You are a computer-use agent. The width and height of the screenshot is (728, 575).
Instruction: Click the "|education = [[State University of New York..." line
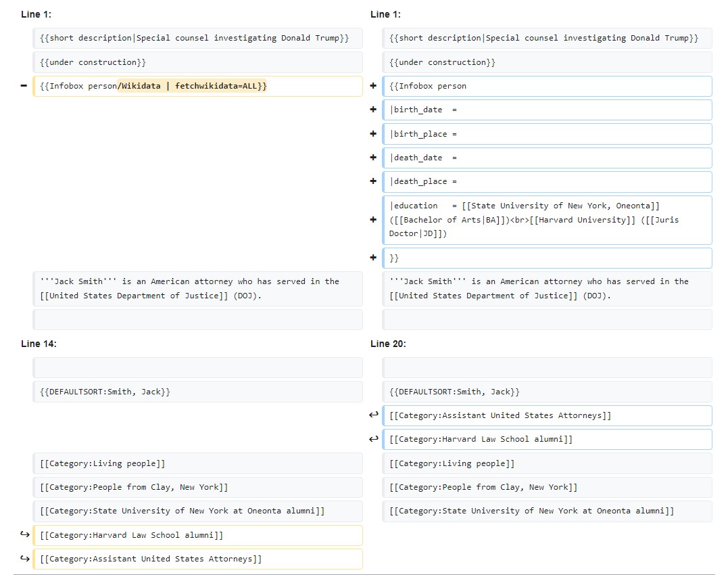tap(548, 220)
